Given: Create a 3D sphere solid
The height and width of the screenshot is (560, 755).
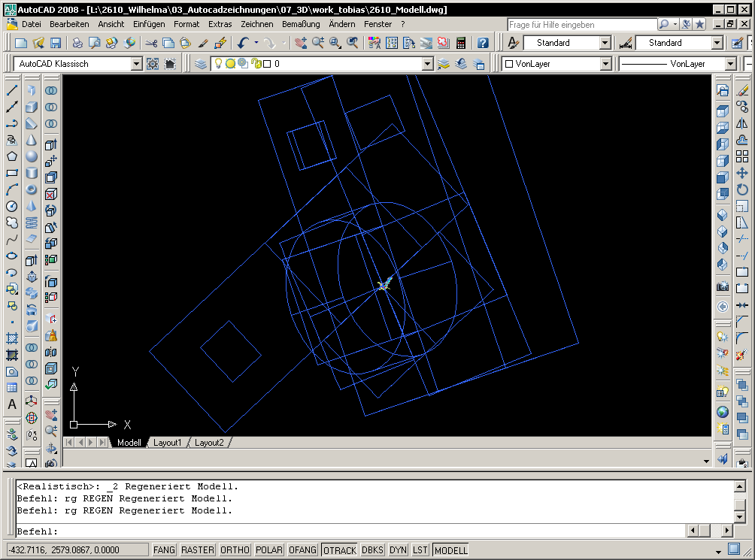Looking at the screenshot, I should coord(32,156).
